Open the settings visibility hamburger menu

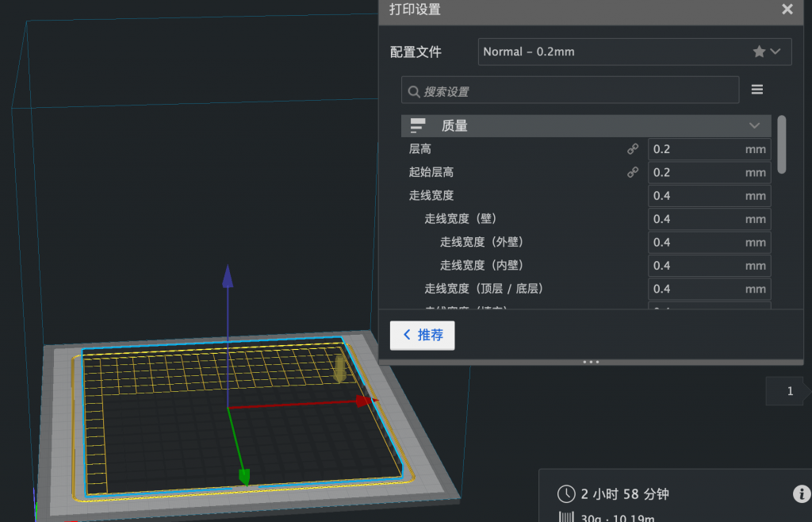pos(757,90)
